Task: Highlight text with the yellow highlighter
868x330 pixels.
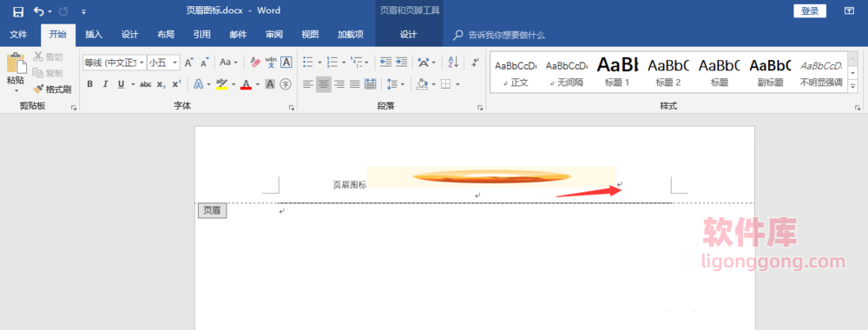Action: click(x=221, y=84)
